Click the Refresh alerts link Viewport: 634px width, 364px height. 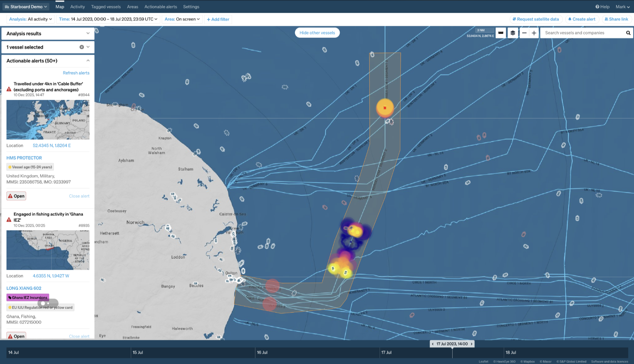tap(76, 73)
